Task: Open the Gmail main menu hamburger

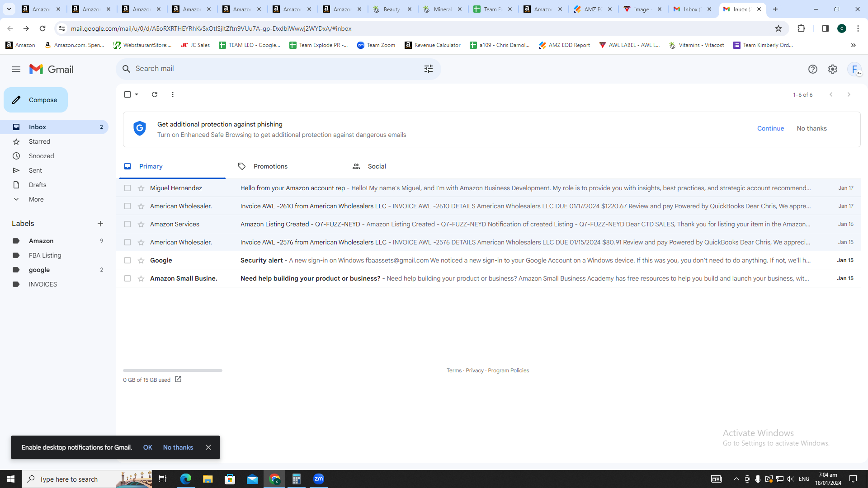Action: coord(16,69)
